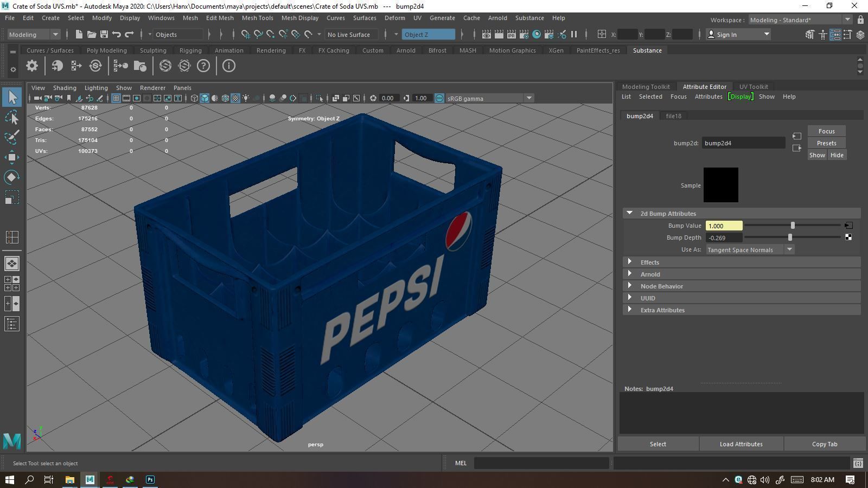This screenshot has height=488, width=868.
Task: Expand the Arnold section
Action: click(629, 274)
